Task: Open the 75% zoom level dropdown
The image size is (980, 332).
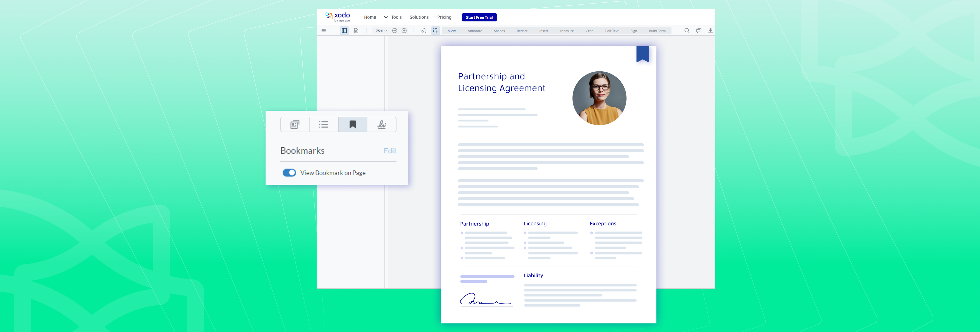Action: [381, 31]
